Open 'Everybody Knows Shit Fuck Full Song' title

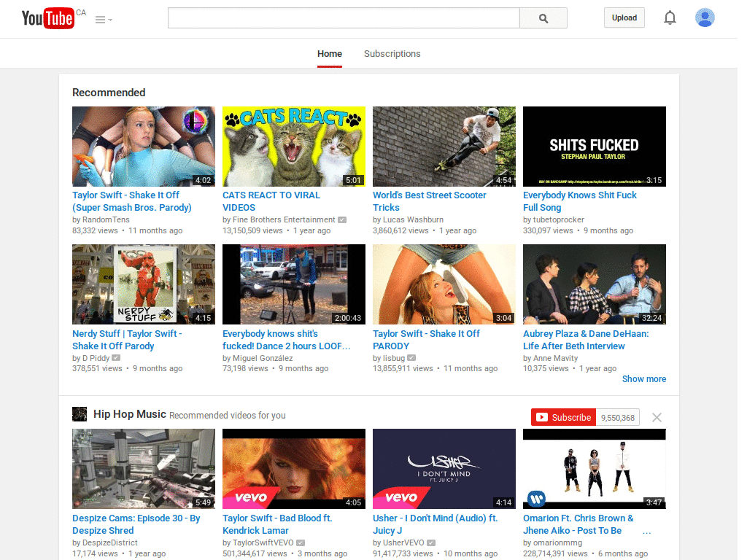(x=580, y=201)
